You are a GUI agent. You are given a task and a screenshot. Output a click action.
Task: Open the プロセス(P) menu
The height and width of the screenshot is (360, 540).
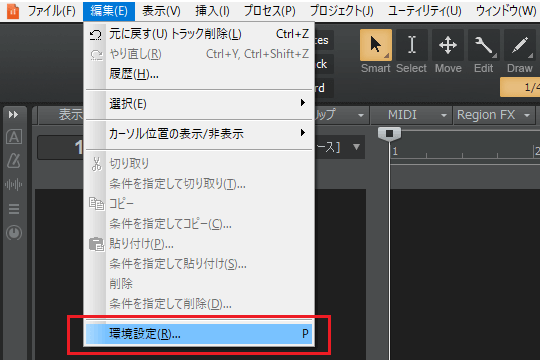[x=270, y=11]
